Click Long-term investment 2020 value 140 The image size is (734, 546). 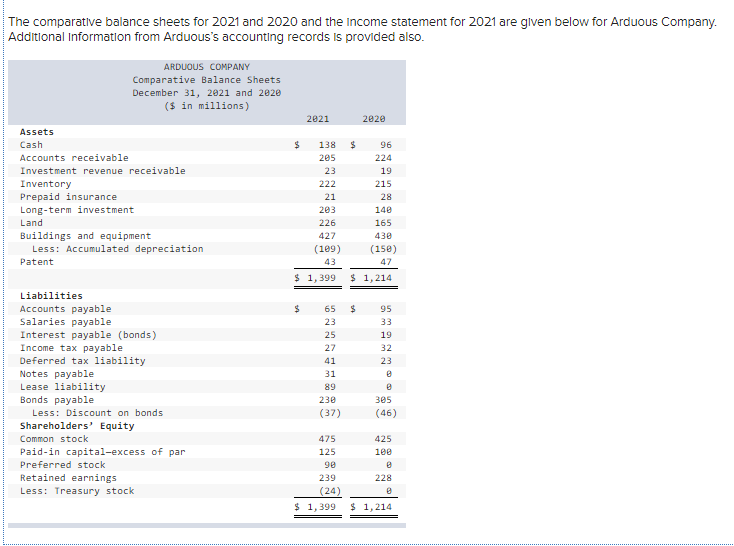383,210
